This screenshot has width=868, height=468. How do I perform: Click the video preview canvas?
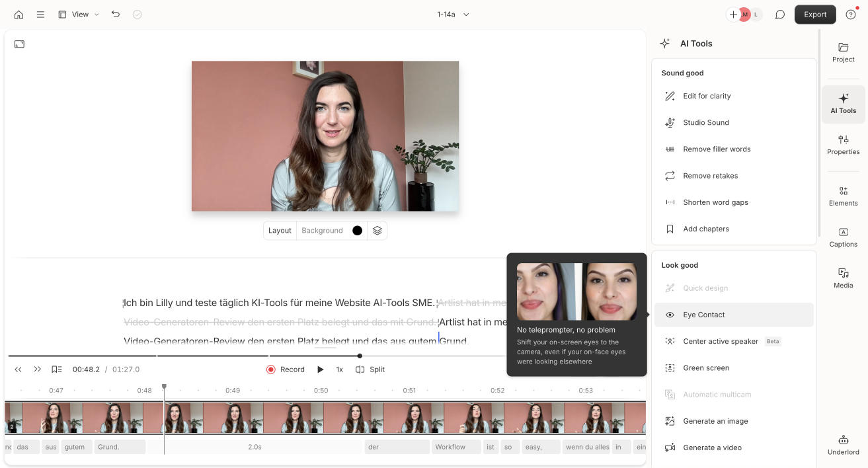(325, 136)
